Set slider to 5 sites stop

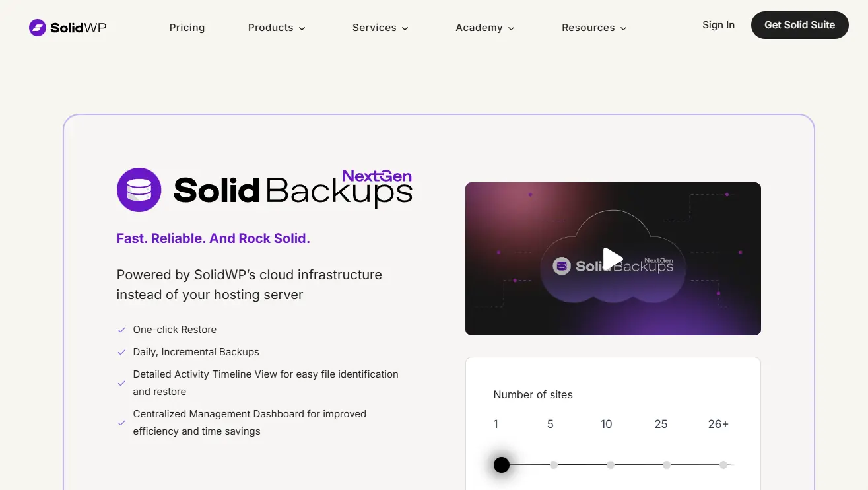(x=554, y=465)
